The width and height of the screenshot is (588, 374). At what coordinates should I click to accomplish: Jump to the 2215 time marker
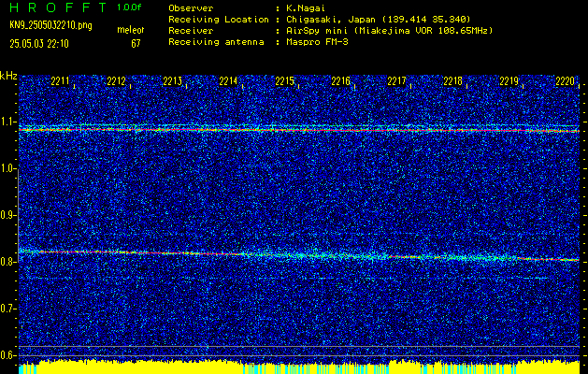tap(284, 81)
